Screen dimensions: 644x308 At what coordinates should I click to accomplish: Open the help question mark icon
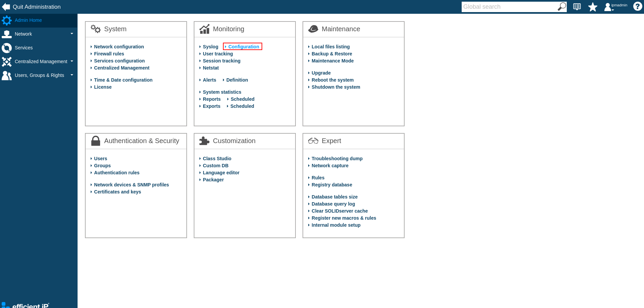click(x=637, y=6)
